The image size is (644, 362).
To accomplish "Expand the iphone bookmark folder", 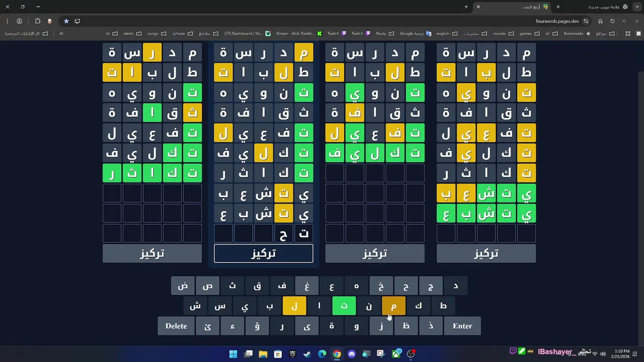I will coord(183,34).
